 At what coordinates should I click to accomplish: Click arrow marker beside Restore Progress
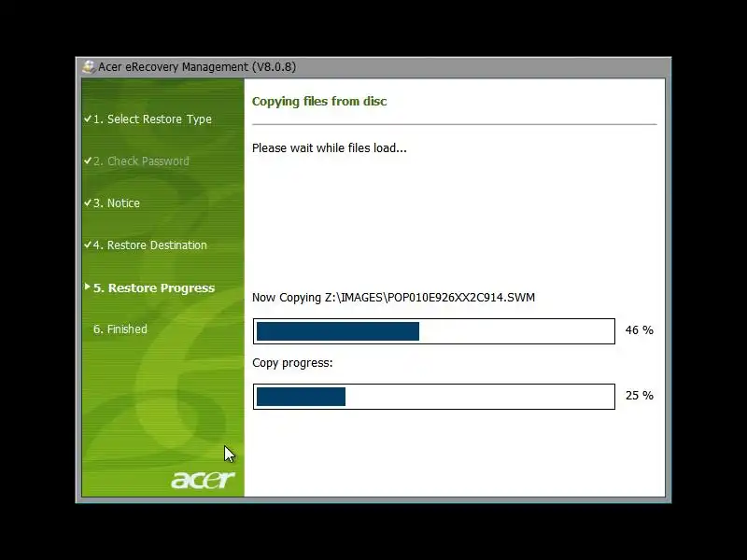87,287
